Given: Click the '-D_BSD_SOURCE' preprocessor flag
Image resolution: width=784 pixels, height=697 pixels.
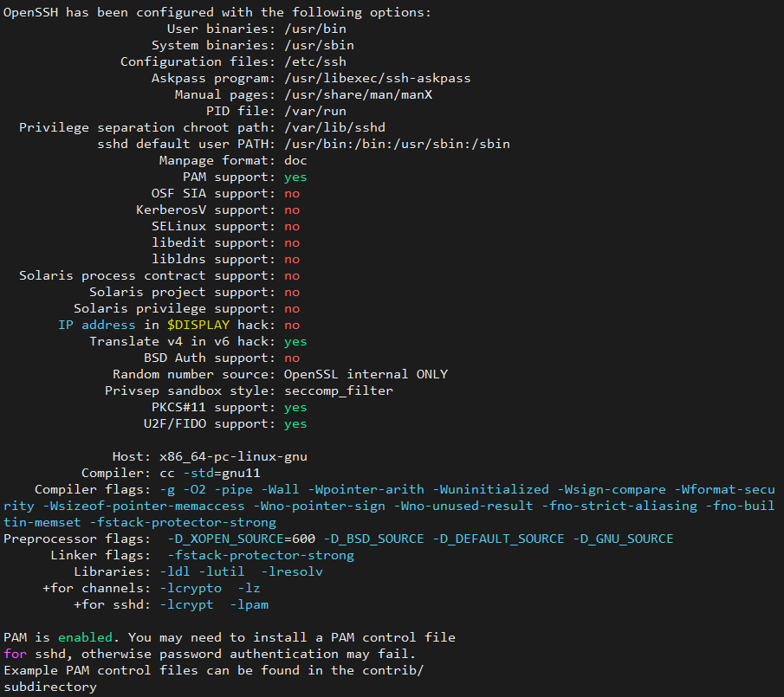Looking at the screenshot, I should 373,539.
